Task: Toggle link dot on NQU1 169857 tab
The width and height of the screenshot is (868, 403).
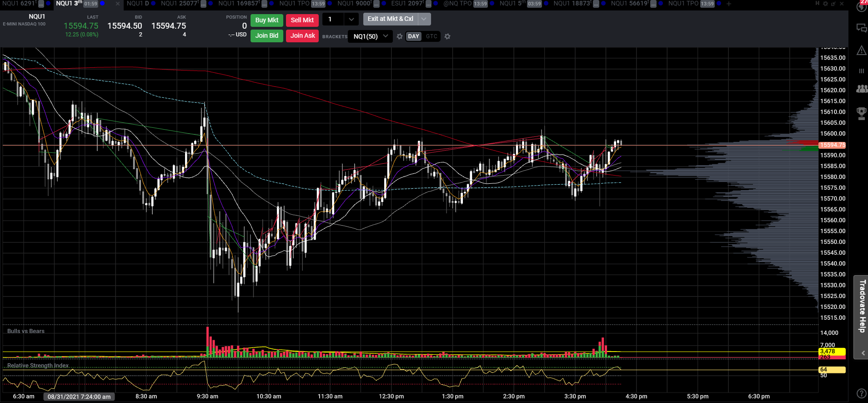Action: pos(271,4)
